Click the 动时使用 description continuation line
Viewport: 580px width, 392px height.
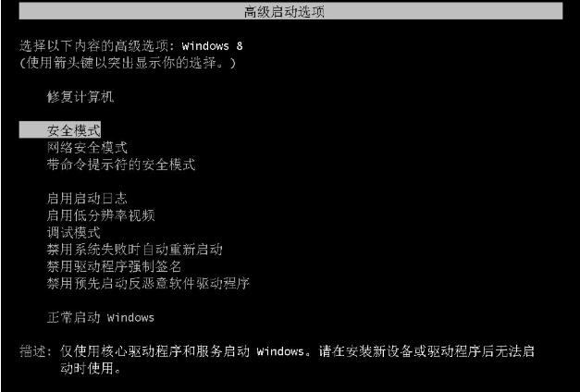point(91,368)
